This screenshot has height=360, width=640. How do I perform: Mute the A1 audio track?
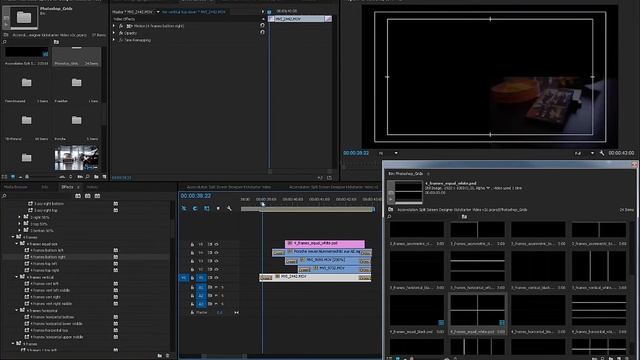click(x=216, y=287)
